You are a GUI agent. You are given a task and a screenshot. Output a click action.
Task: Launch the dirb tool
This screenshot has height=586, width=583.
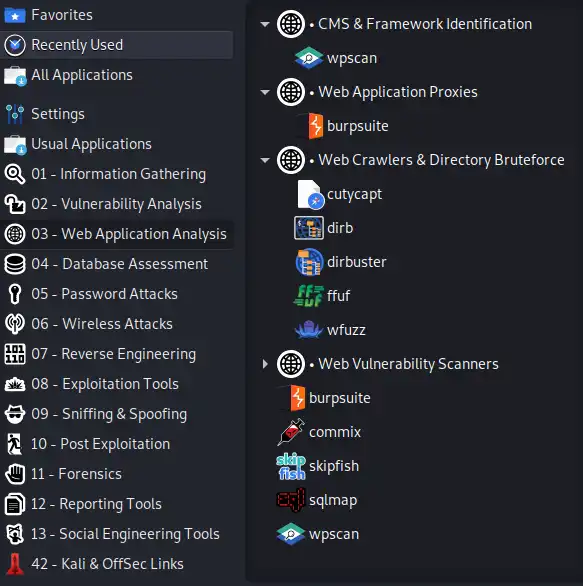(324, 228)
